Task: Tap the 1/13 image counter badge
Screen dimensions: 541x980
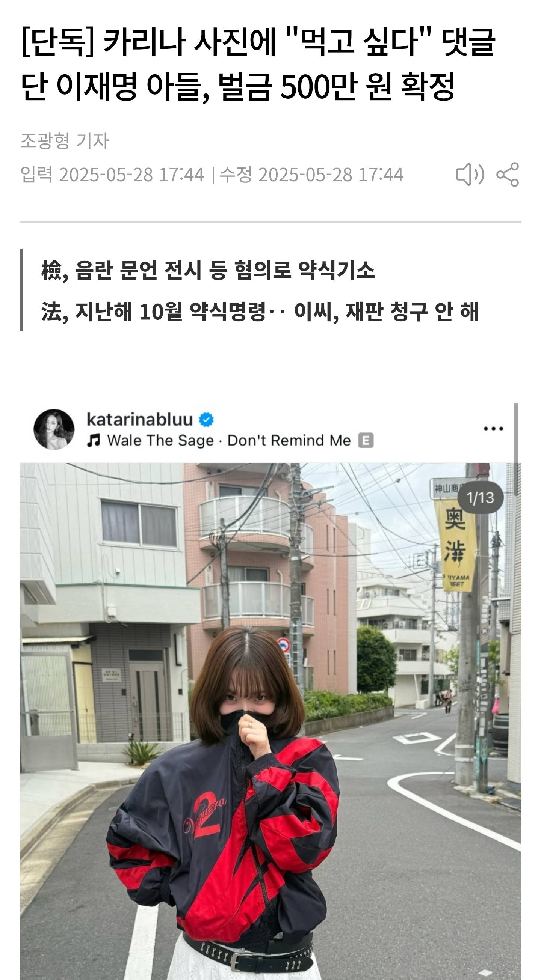Action: [480, 498]
